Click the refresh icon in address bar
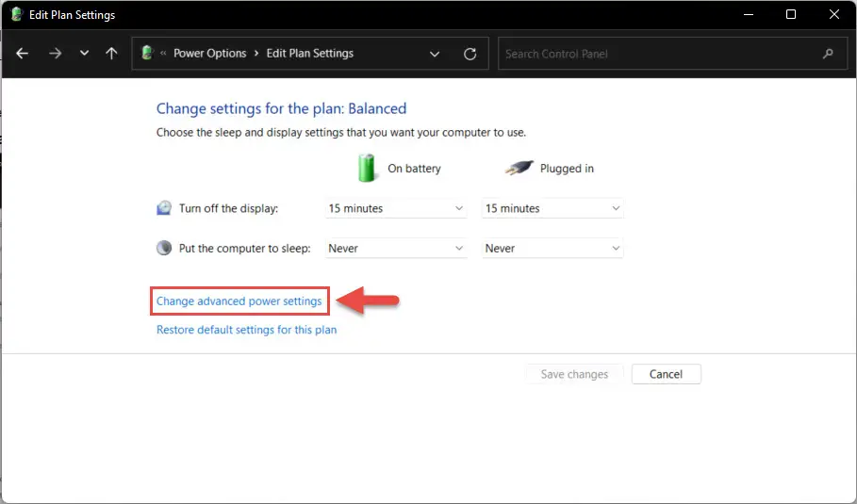 click(470, 54)
